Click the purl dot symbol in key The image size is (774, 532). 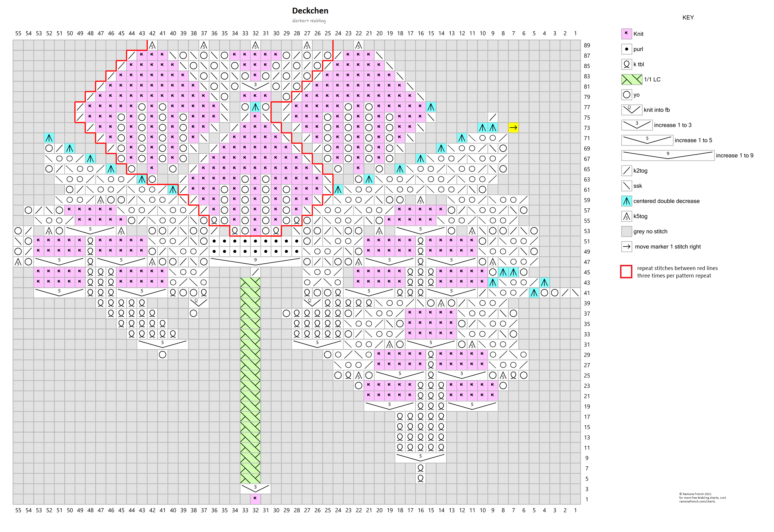626,49
